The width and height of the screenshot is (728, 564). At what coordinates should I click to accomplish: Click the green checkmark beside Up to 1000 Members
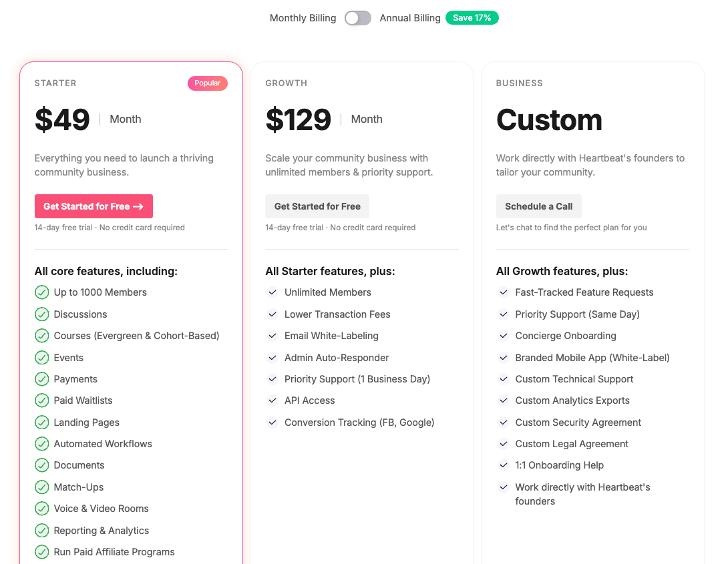pyautogui.click(x=42, y=292)
